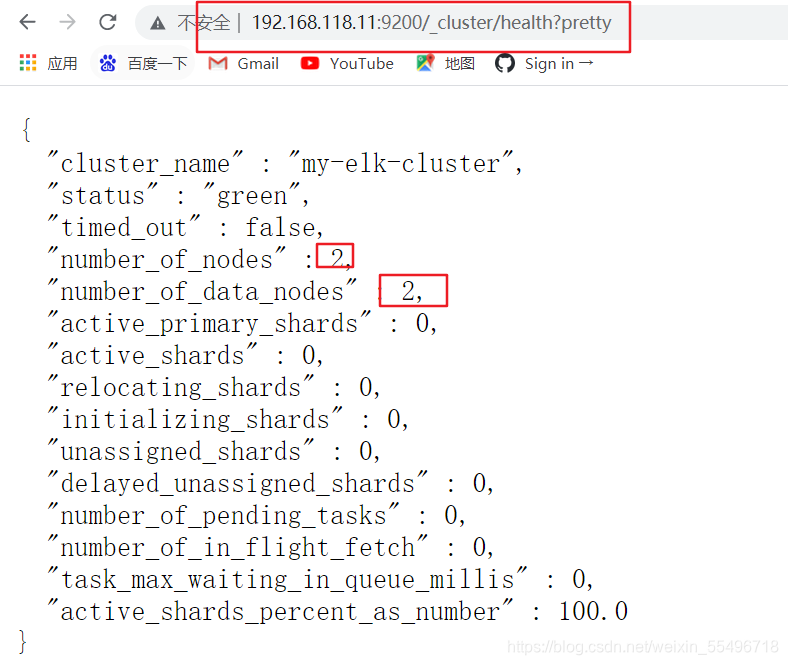Click the "active_primary_shards" key
This screenshot has height=665, width=788.
(x=209, y=323)
